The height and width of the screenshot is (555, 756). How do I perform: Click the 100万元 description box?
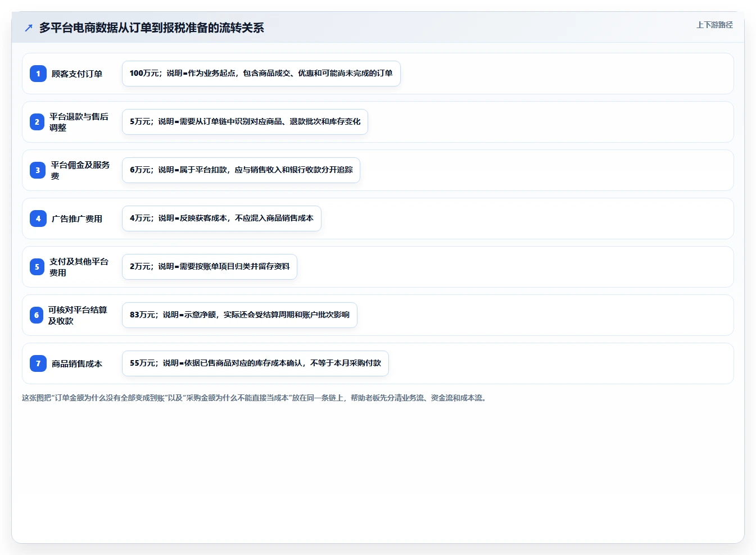click(261, 74)
